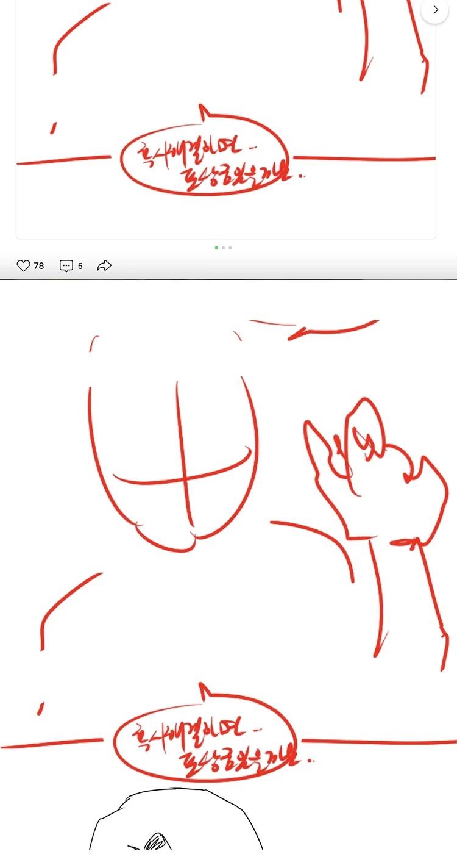Share the post using the arrow icon
The width and height of the screenshot is (457, 868).
[105, 266]
